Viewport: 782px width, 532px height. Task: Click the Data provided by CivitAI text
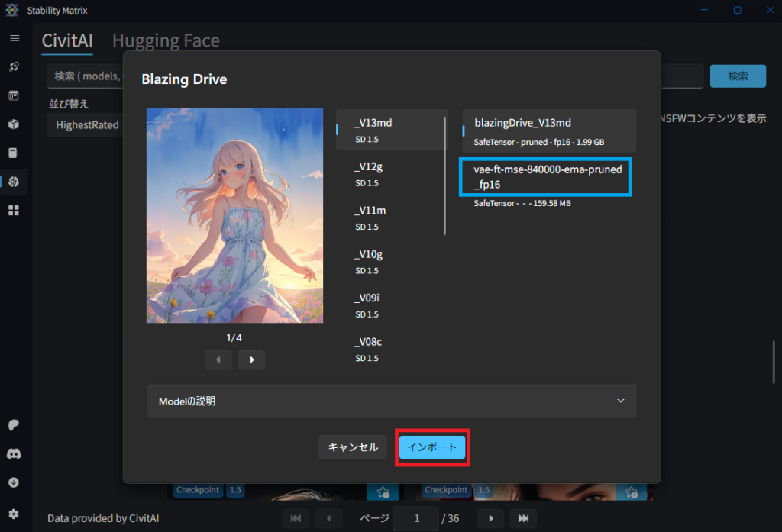103,518
